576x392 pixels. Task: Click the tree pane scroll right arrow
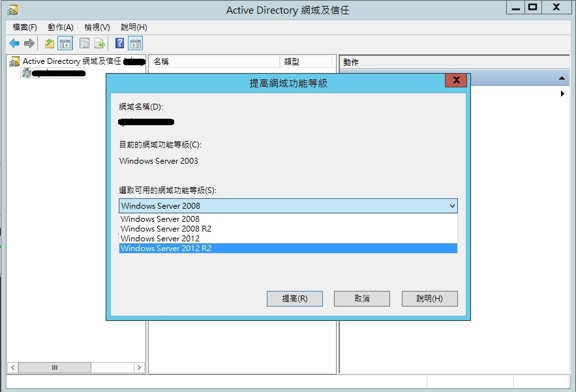[x=139, y=367]
